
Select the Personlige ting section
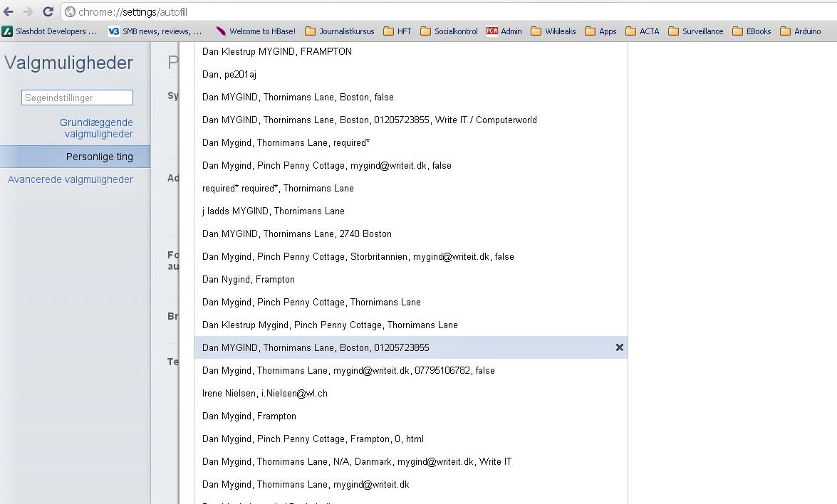tap(99, 157)
